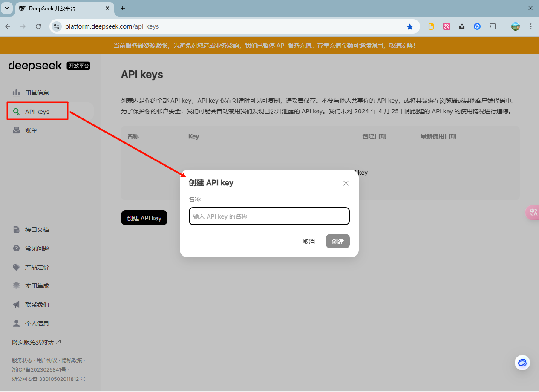Open 用量信息 in the sidebar
The width and height of the screenshot is (539, 392).
coord(50,92)
